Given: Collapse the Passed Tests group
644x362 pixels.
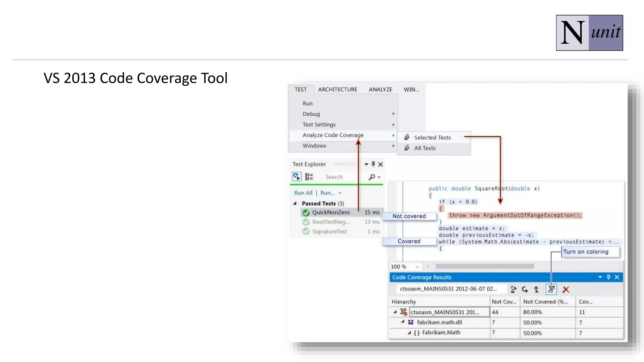Looking at the screenshot, I should pos(295,203).
